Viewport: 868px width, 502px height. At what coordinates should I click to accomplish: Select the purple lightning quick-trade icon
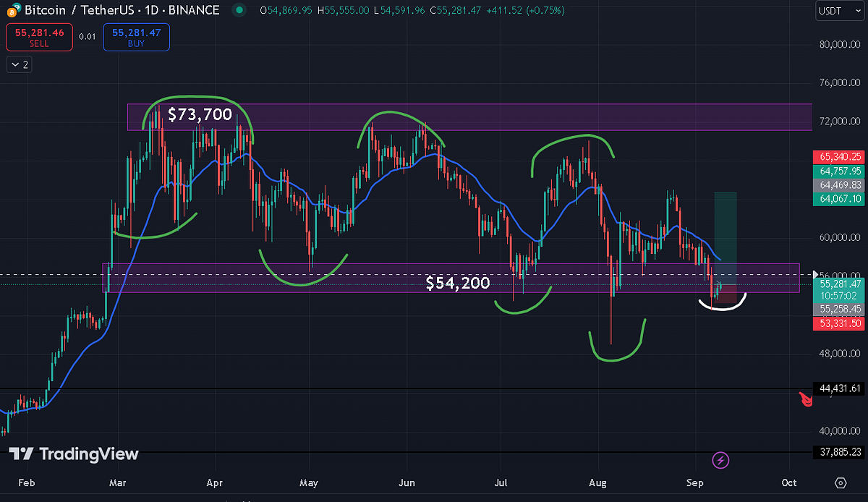(x=721, y=460)
